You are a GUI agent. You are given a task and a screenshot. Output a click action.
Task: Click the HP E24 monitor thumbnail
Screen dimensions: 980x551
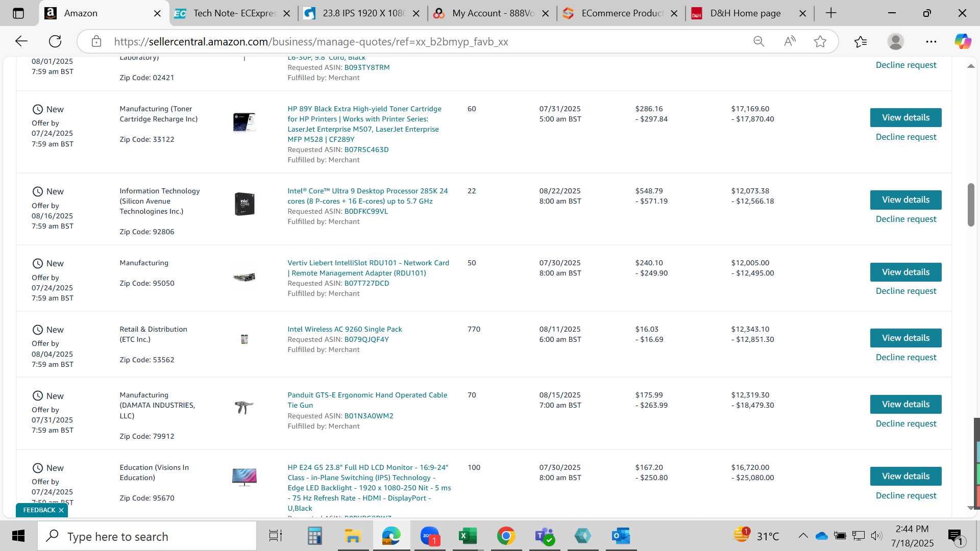click(244, 477)
